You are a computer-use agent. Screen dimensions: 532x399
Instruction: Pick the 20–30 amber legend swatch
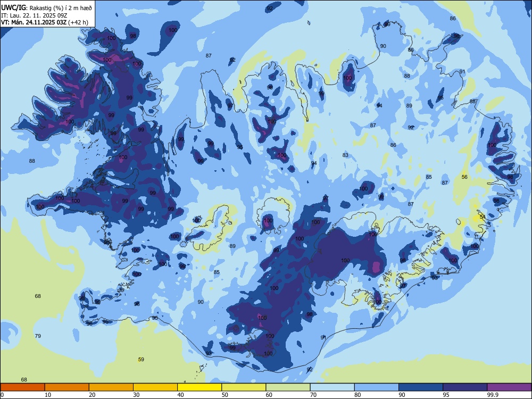pos(111,387)
